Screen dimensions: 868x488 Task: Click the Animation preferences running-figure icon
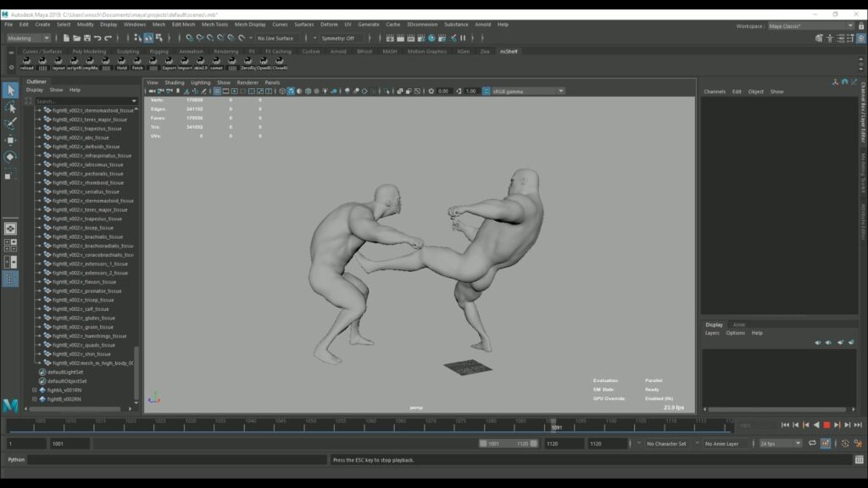(858, 444)
